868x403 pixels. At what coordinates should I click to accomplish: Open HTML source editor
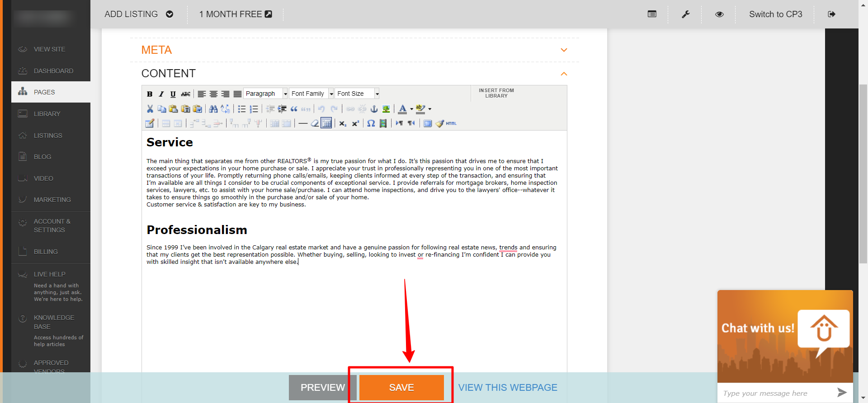(451, 123)
